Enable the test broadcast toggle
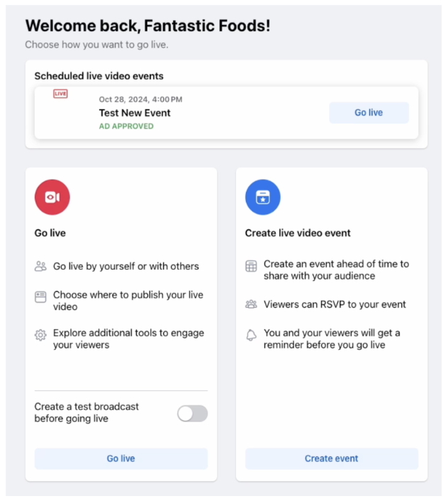 (192, 414)
